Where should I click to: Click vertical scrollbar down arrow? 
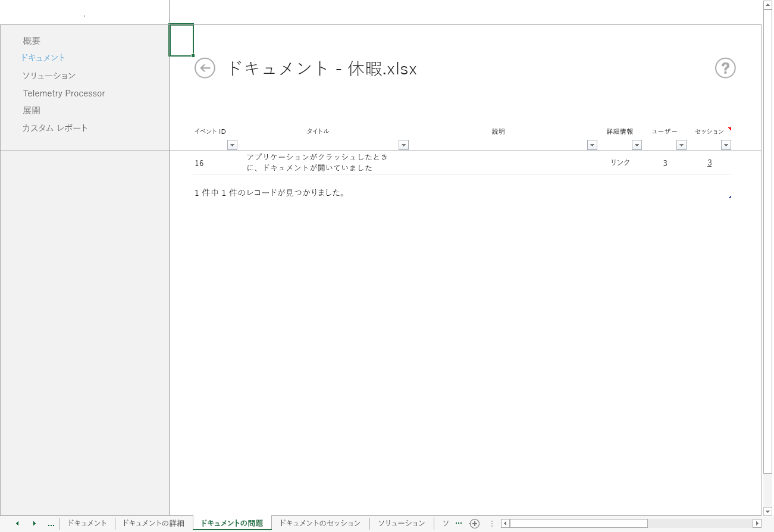click(767, 511)
